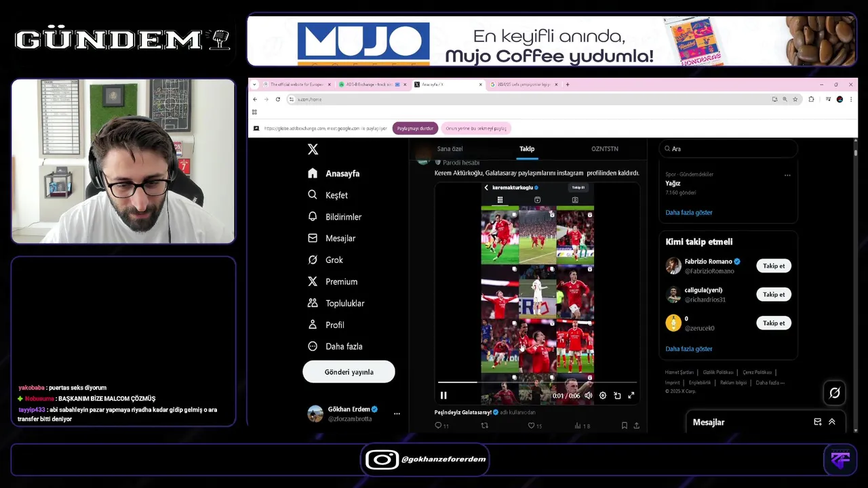Viewport: 868px width, 488px height.
Task: Open Profil page
Action: tap(325, 325)
